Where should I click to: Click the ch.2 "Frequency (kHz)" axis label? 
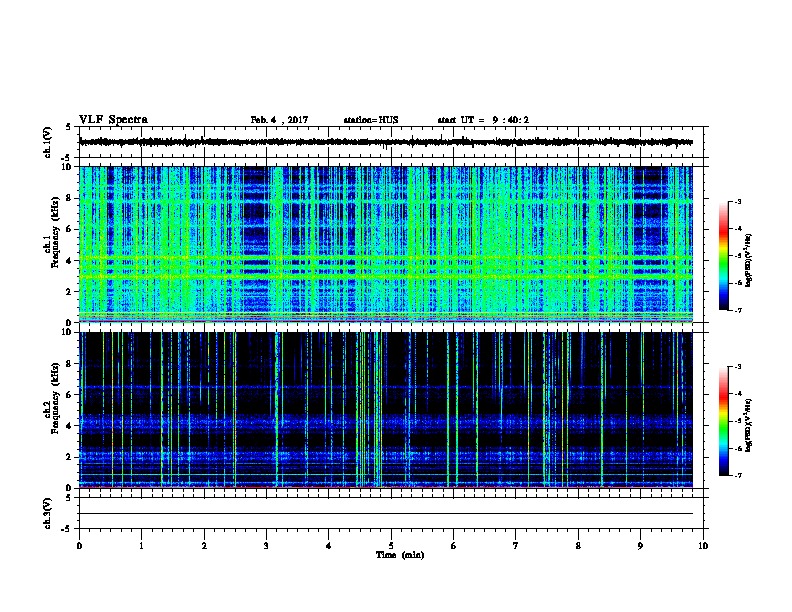55,398
